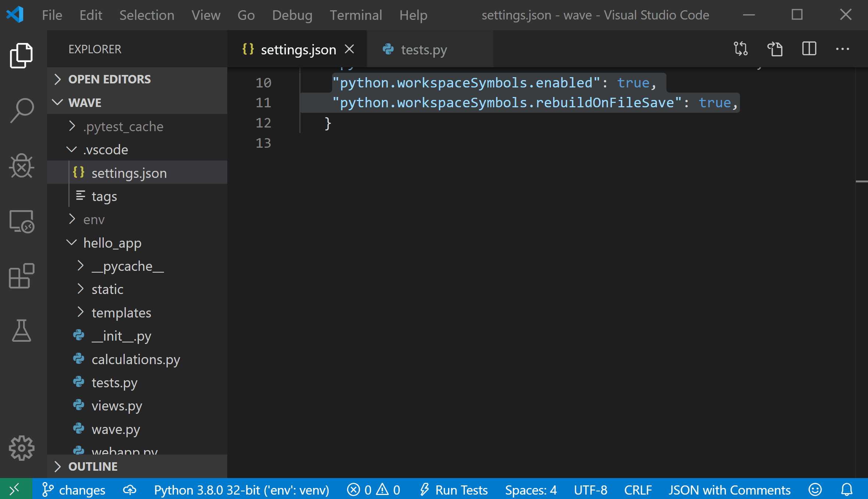Click the Open Changes icon in editor toolbar
868x499 pixels.
tap(741, 50)
